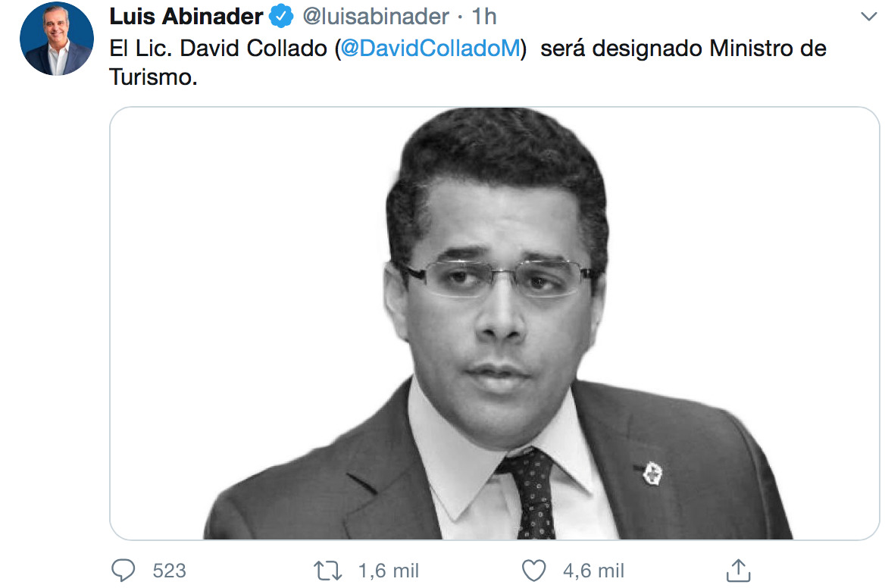
Task: Click the blue verified badge
Action: click(281, 17)
